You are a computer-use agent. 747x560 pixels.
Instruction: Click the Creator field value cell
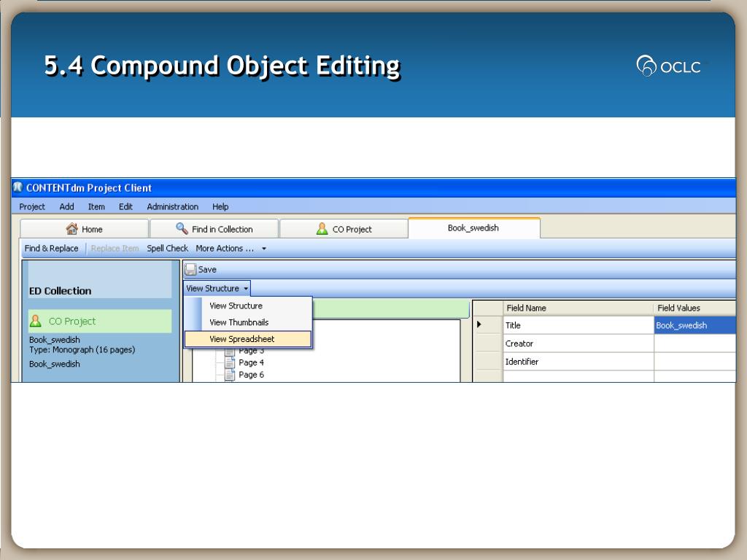pos(694,343)
